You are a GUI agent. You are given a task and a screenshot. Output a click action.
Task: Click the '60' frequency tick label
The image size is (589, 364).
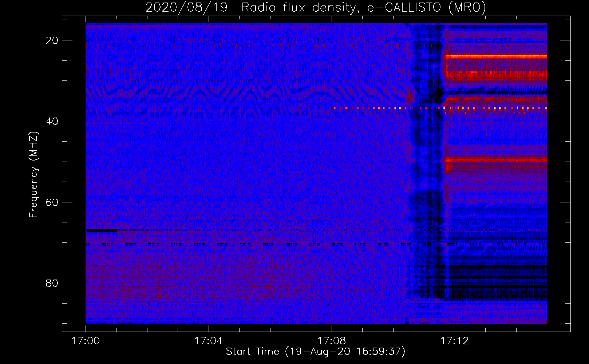coord(52,202)
